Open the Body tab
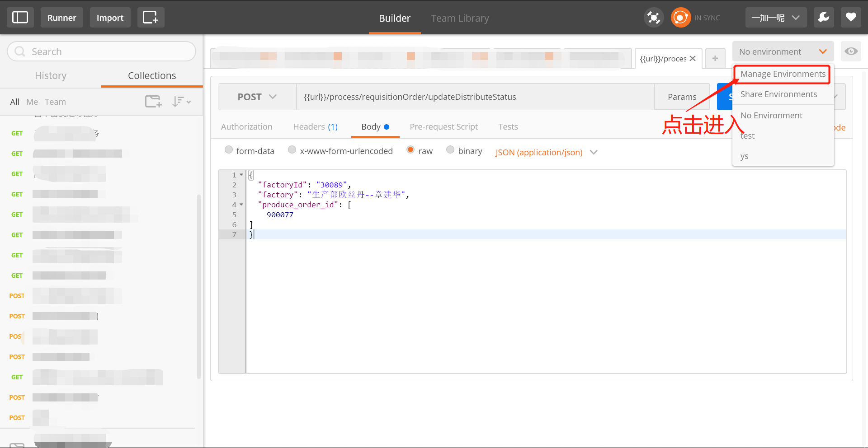The height and width of the screenshot is (448, 868). pos(375,127)
